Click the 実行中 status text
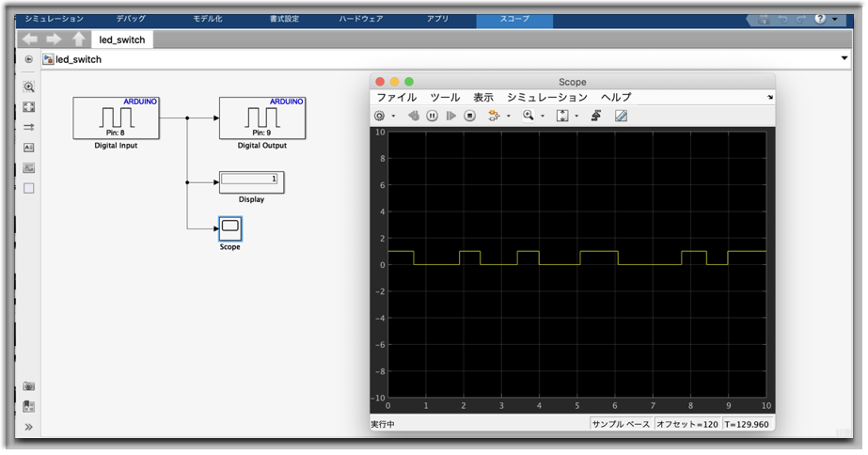The height and width of the screenshot is (455, 868). (x=383, y=424)
